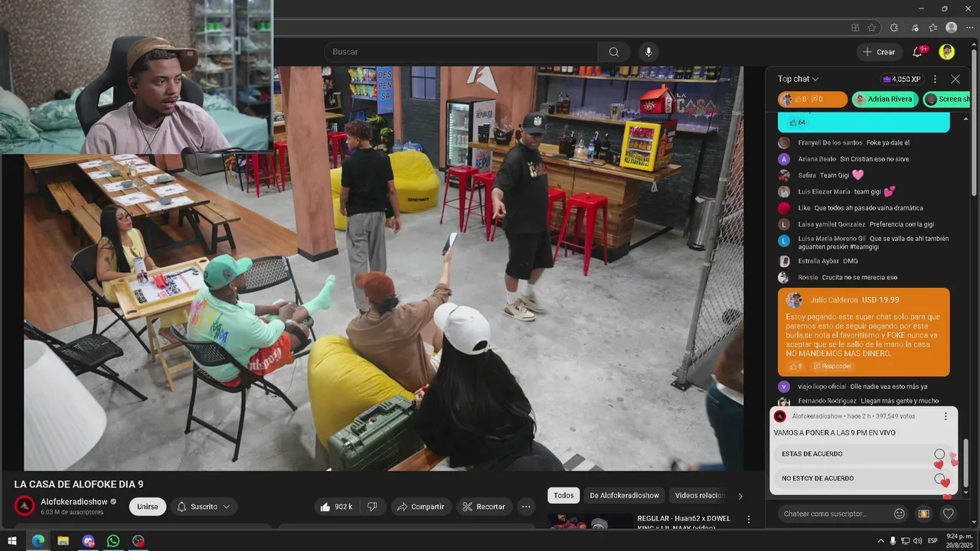980x551 pixels.
Task: Open Microsoft Edge in the taskbar
Action: pyautogui.click(x=38, y=541)
